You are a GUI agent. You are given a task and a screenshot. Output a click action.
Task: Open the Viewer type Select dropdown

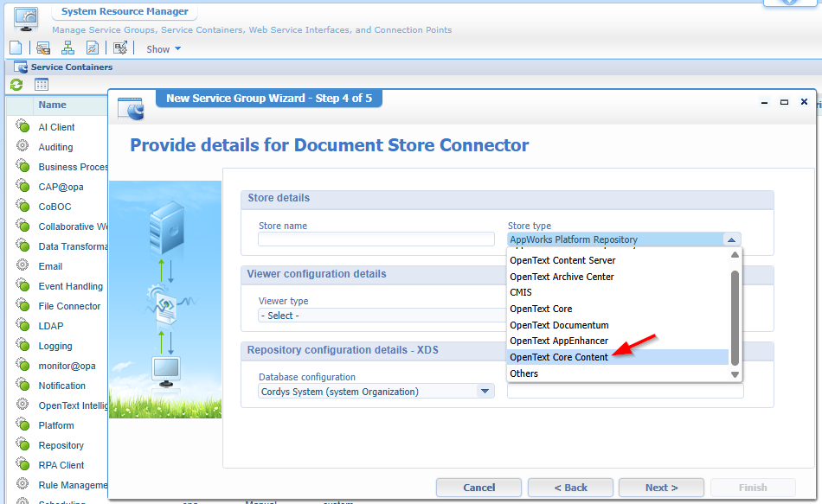point(382,316)
